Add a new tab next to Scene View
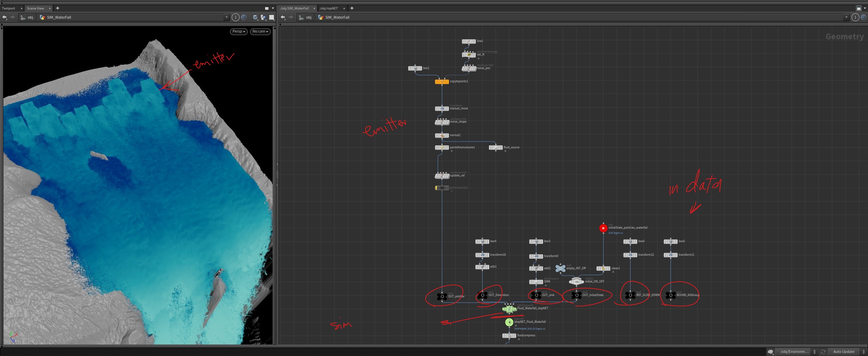The height and width of the screenshot is (356, 868). (x=58, y=8)
